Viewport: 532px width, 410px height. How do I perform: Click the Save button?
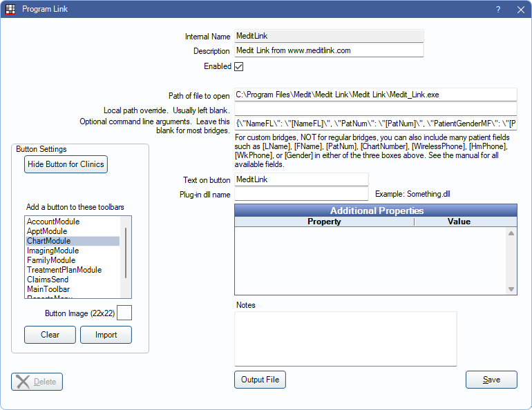491,380
